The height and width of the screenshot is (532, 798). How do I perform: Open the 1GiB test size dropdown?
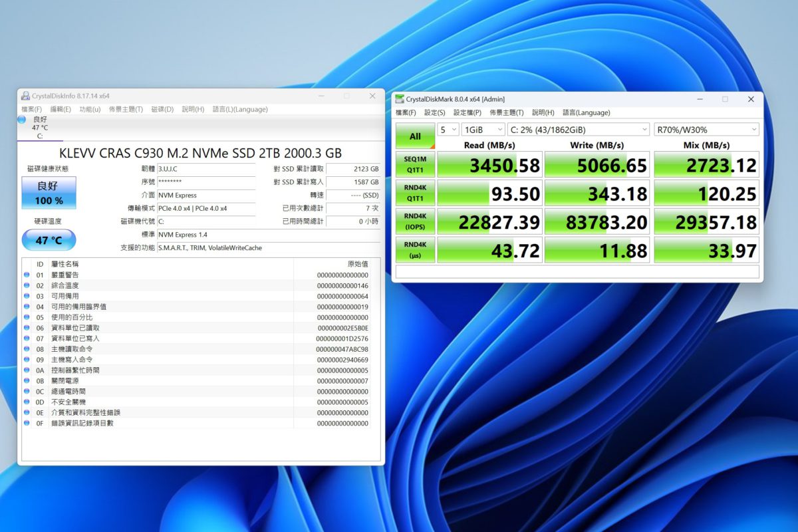click(483, 129)
